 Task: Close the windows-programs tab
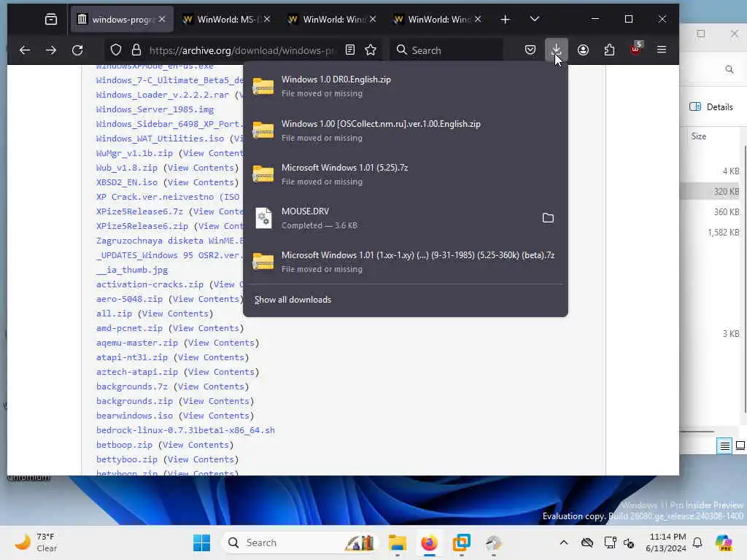click(x=162, y=19)
